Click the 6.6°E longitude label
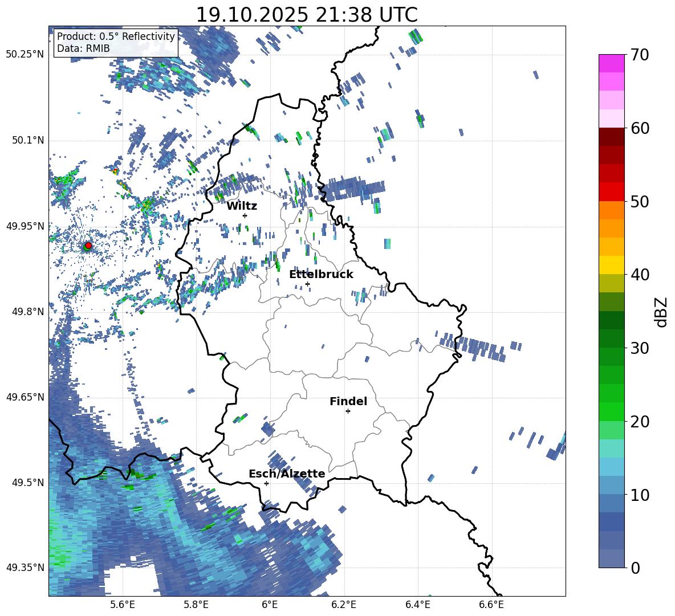The width and height of the screenshot is (675, 616). [491, 605]
